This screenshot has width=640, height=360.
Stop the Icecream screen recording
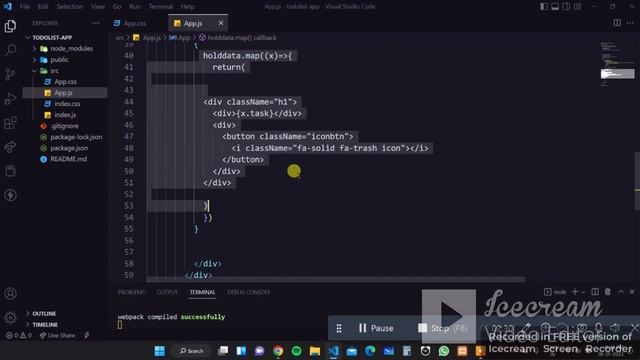click(x=443, y=328)
